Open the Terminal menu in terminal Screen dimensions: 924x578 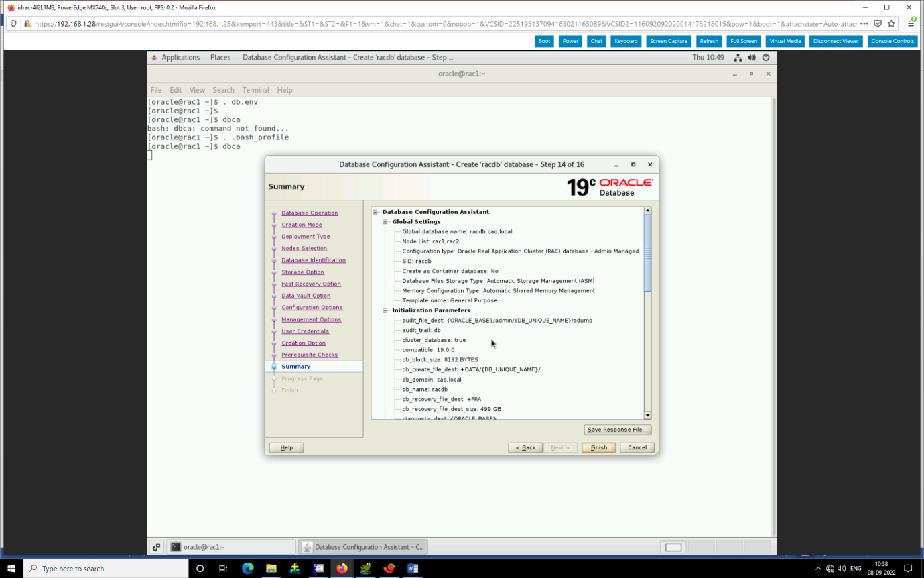pos(256,90)
